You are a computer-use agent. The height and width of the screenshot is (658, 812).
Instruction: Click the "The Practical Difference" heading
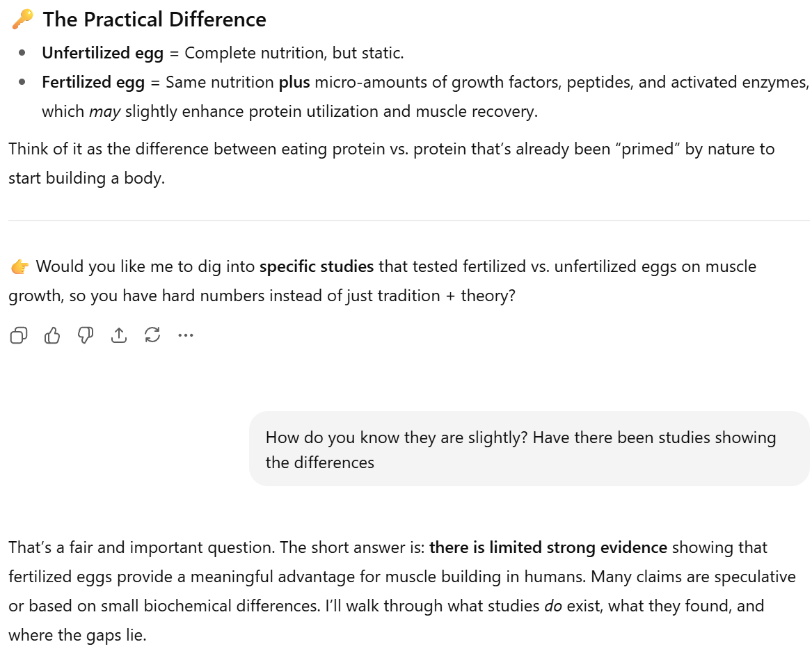(154, 19)
